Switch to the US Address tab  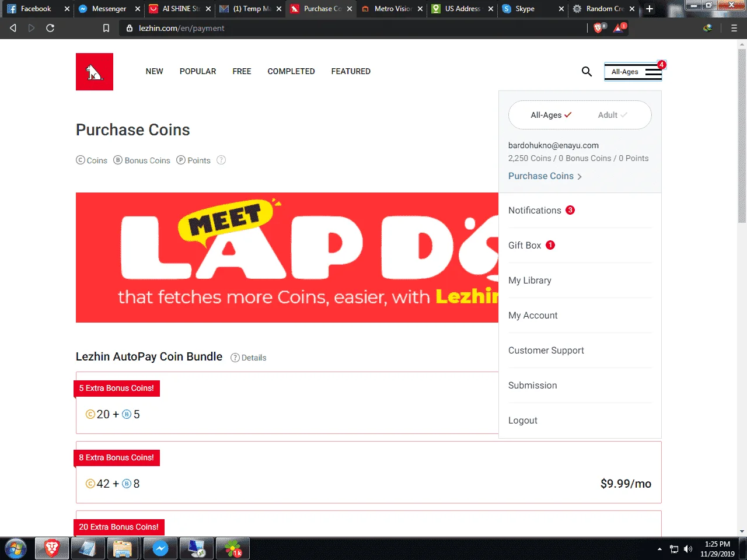(x=462, y=9)
